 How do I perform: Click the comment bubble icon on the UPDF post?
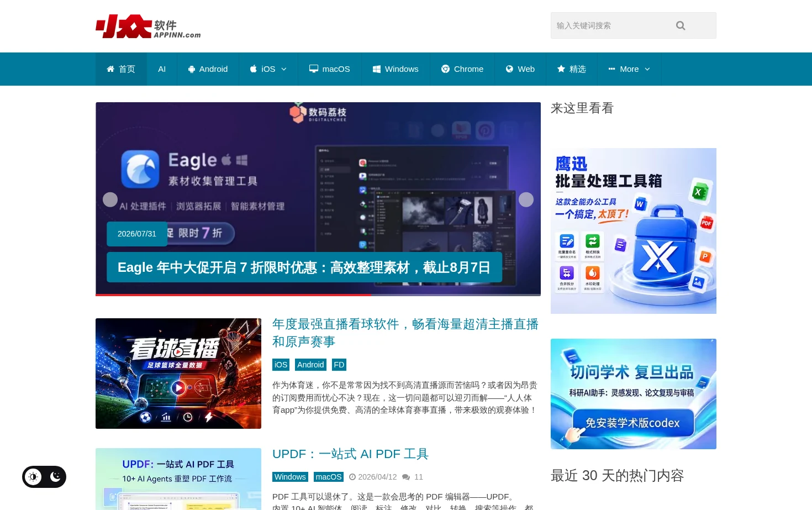pyautogui.click(x=406, y=477)
